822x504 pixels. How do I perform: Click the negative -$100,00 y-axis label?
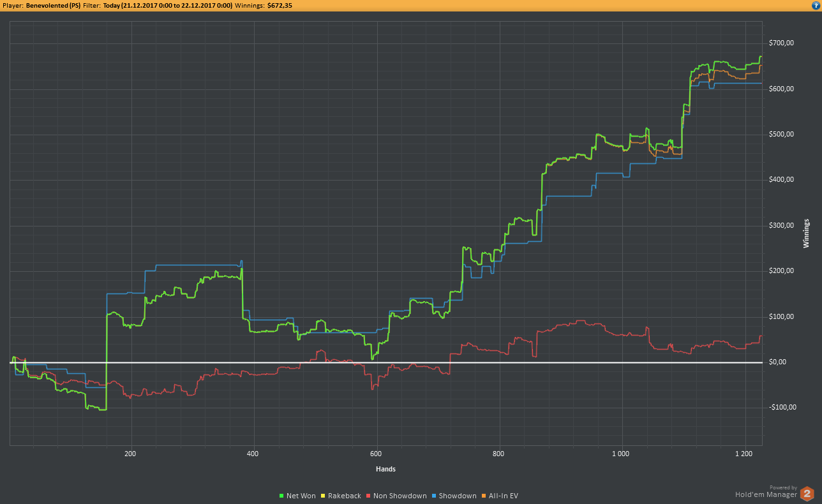(x=782, y=408)
